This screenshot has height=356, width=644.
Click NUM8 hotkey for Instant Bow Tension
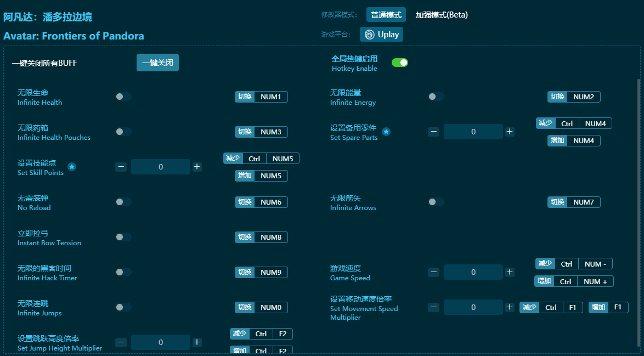tap(261, 238)
